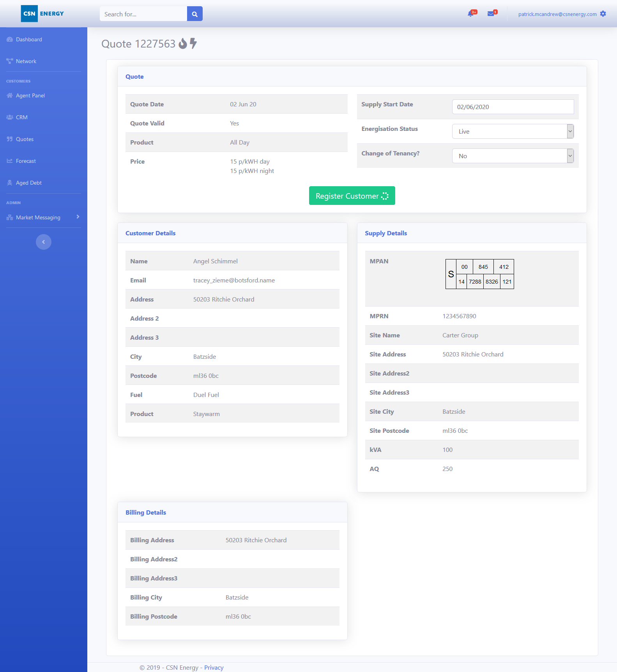The image size is (617, 672).
Task: Open the Energisation Status dropdown
Action: coord(513,131)
